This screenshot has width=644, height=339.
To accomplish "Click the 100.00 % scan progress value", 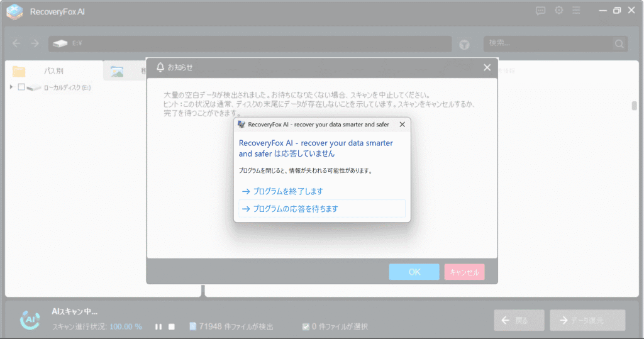I will pos(126,326).
